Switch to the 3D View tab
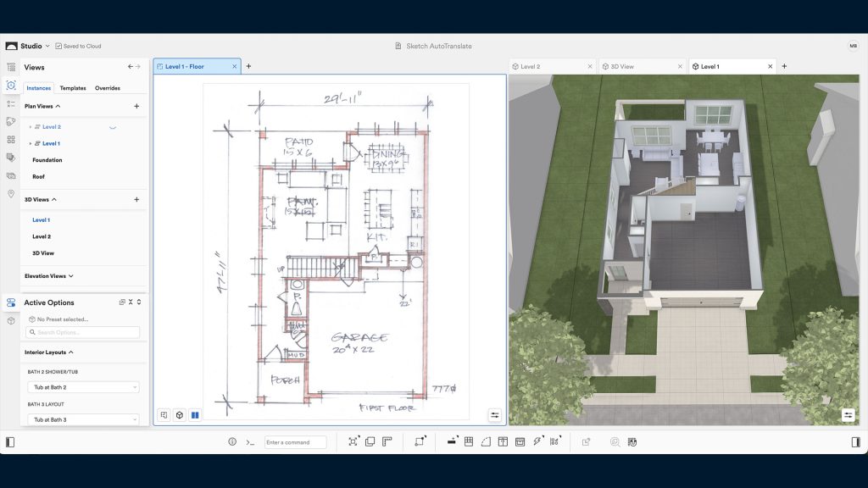Viewport: 868px width, 488px height. click(x=622, y=66)
